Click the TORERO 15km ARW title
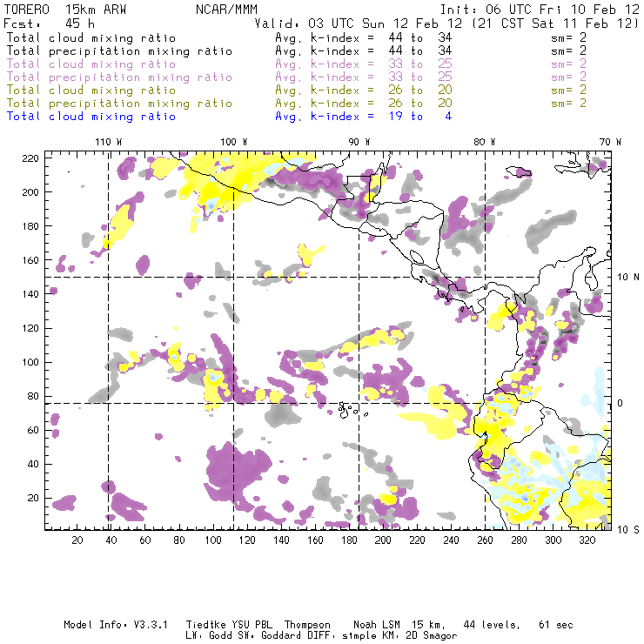 [65, 10]
